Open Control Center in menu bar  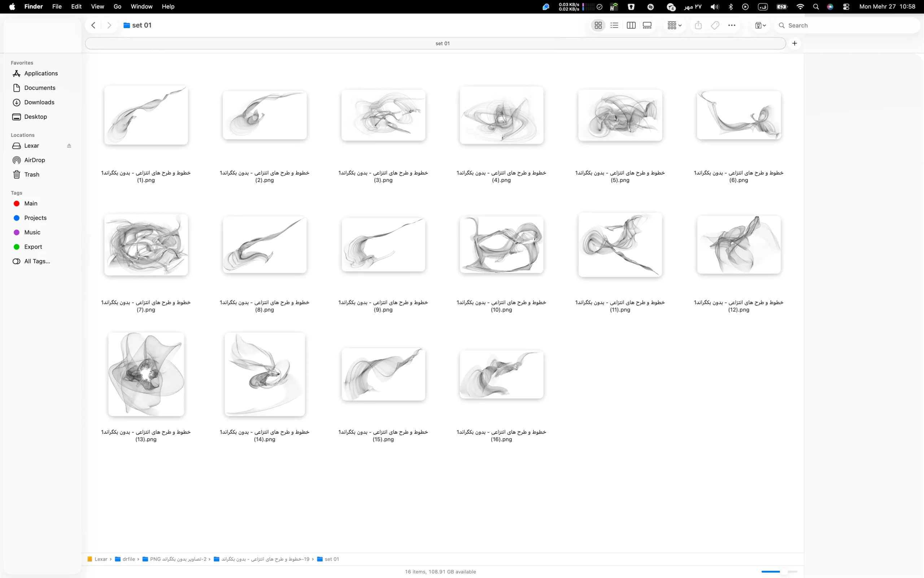(846, 7)
